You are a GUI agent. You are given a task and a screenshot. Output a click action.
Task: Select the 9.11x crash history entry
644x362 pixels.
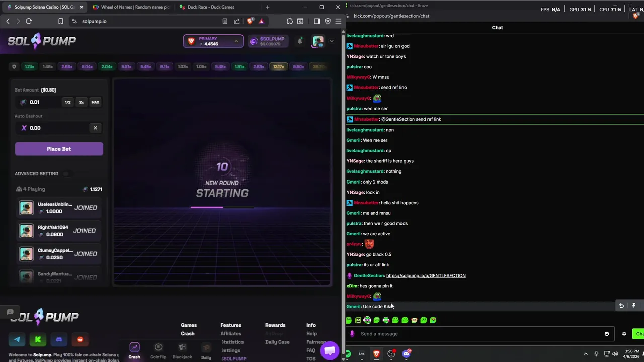pos(165,67)
